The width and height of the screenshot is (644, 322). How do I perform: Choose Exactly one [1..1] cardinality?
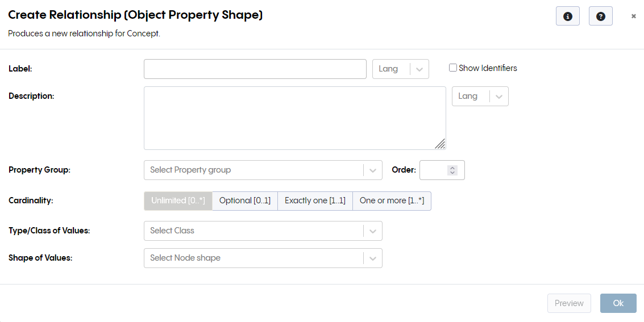[315, 200]
